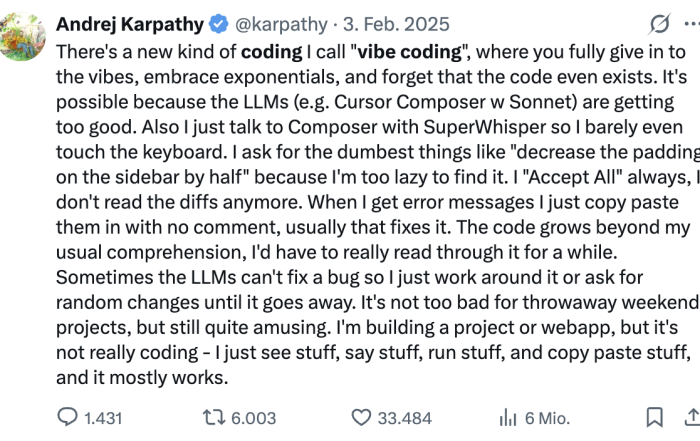Open the three-dot more options menu

click(693, 23)
